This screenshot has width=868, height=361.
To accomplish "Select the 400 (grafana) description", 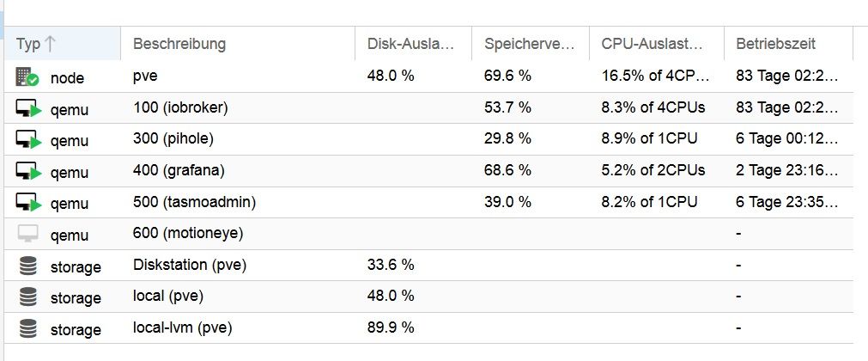I will (x=179, y=171).
